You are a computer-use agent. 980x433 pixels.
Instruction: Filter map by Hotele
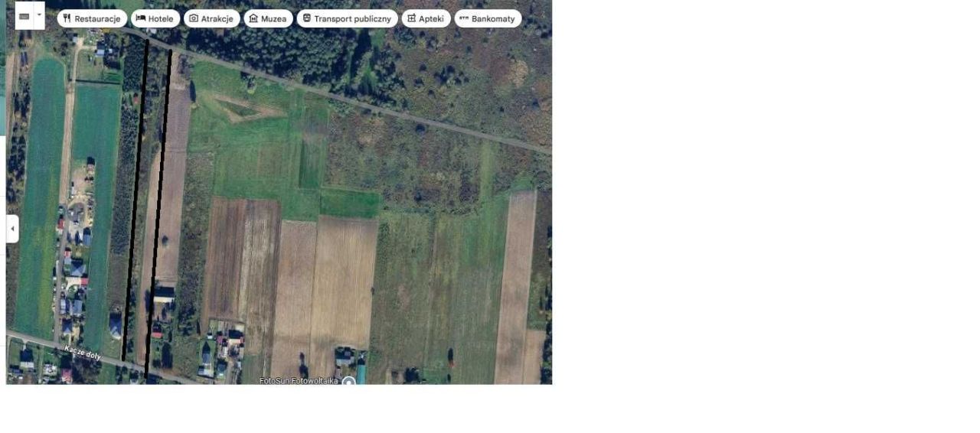[155, 18]
